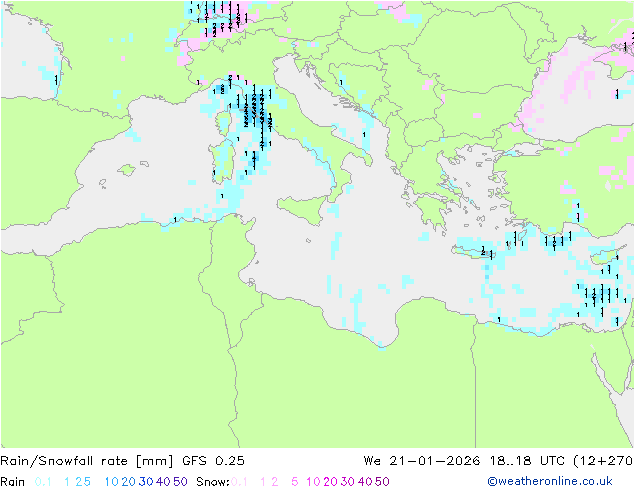Select the snow legend value 20
The width and height of the screenshot is (634, 490).
point(330,482)
